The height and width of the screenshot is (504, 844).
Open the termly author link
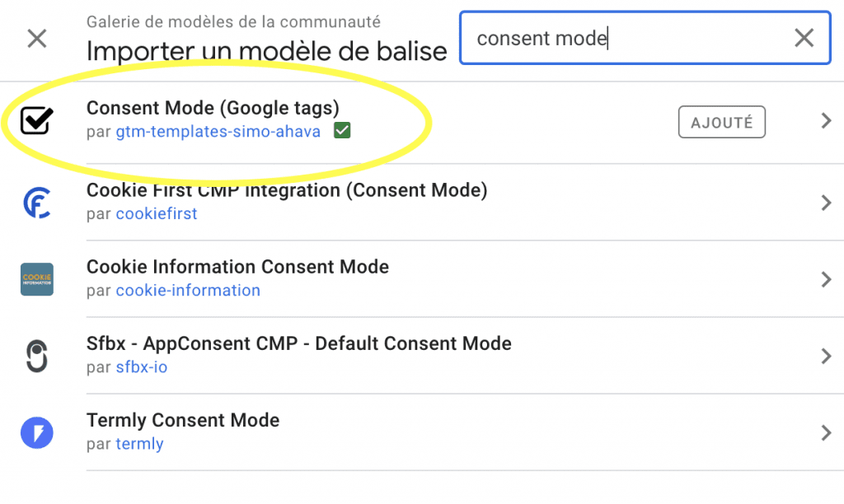click(139, 444)
